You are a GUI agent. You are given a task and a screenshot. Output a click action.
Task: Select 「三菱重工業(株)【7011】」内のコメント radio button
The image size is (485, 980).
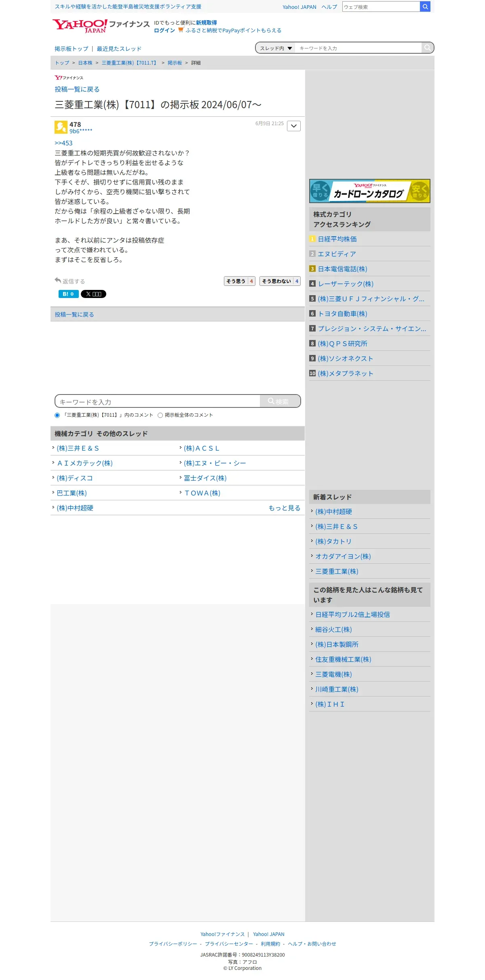(57, 415)
